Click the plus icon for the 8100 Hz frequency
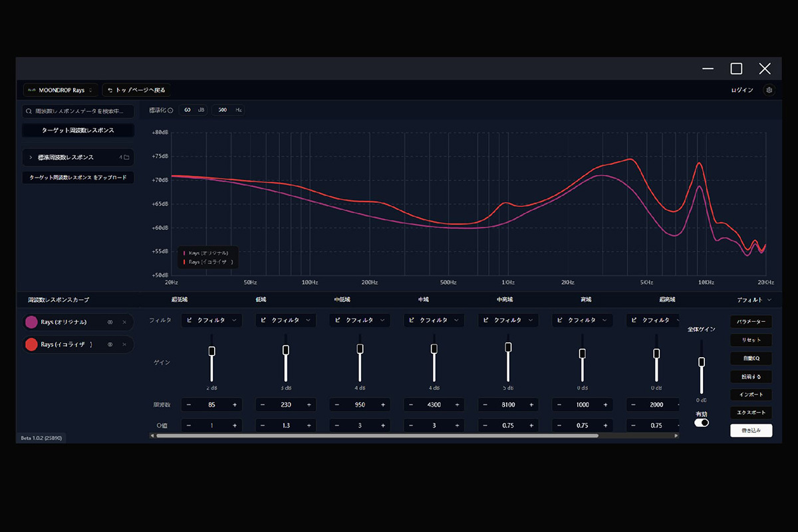 tap(531, 404)
